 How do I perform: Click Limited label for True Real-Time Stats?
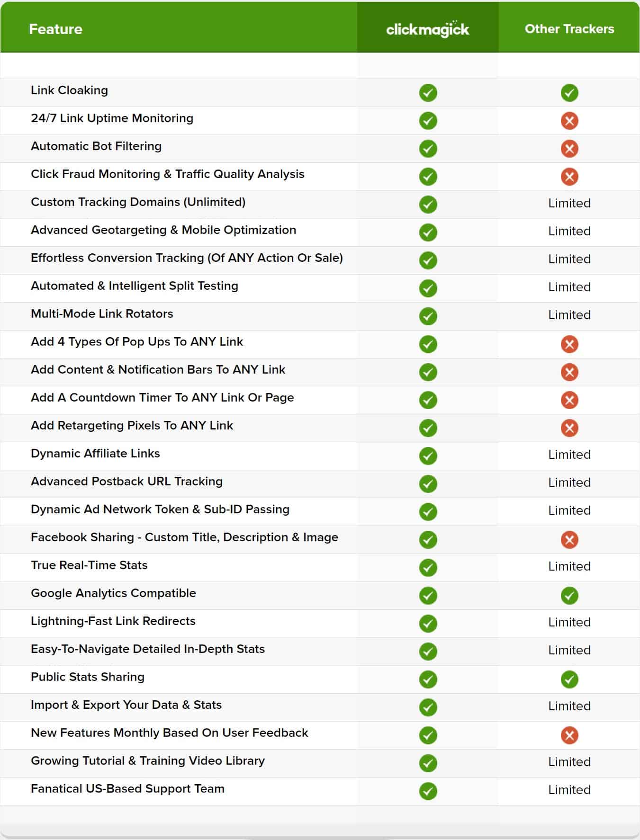(x=569, y=566)
